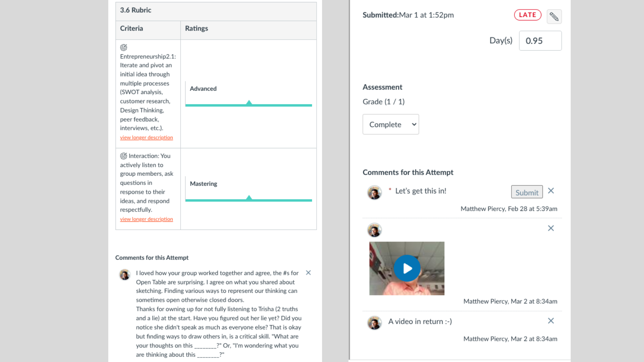The image size is (644, 362).
Task: Dismiss the left panel rubric comment
Action: click(308, 273)
